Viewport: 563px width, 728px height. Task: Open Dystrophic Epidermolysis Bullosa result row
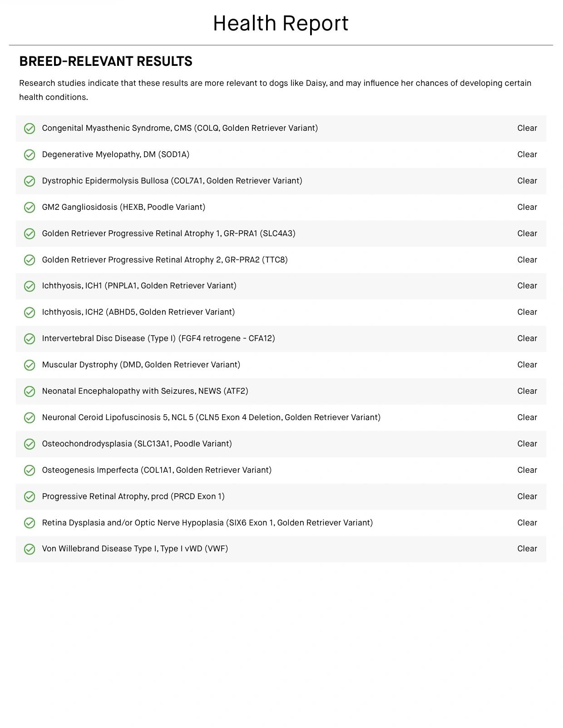172,181
